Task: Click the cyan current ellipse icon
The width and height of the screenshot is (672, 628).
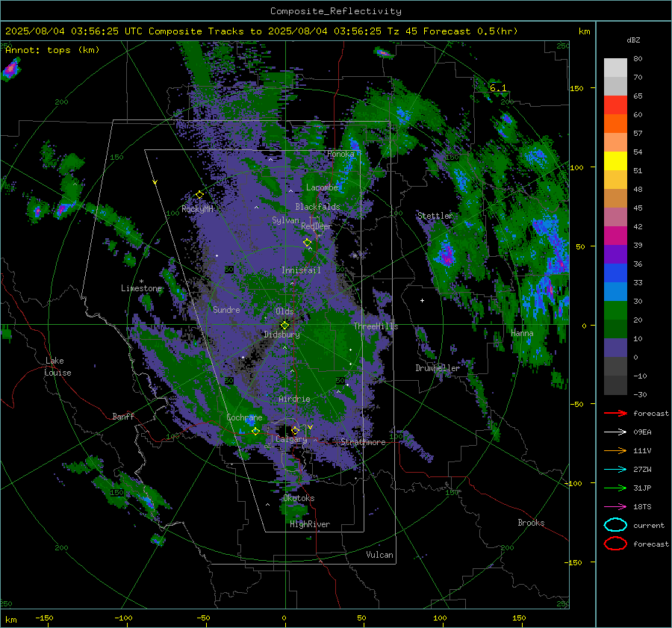Action: (615, 525)
